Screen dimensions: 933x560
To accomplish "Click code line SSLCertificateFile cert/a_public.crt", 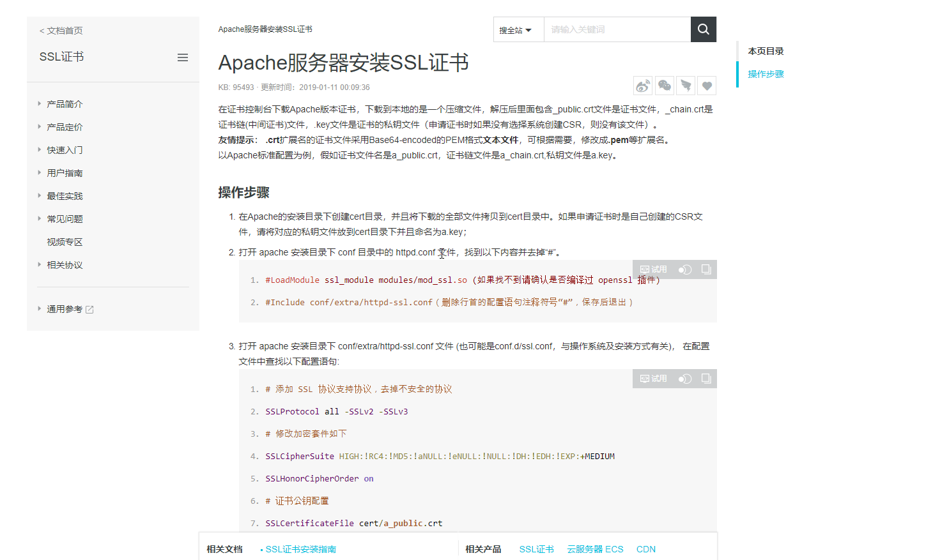I will [354, 523].
